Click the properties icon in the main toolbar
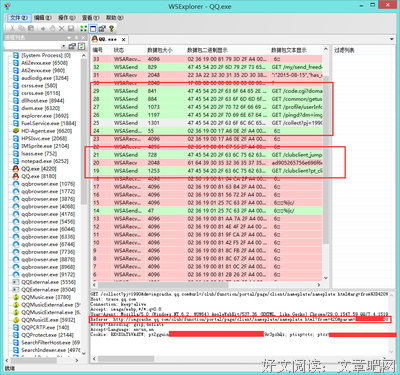Image resolution: width=400 pixels, height=375 pixels. tap(102, 29)
